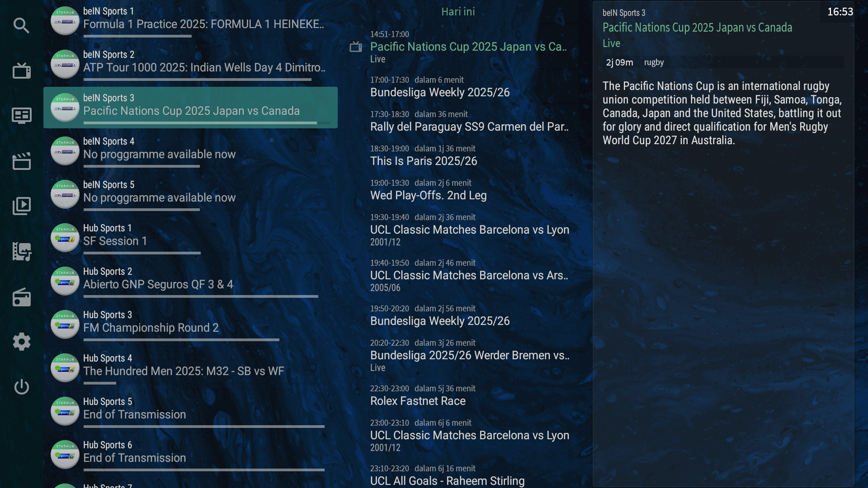Select Hub Sports 6 End of Transmission
Screen dimensions: 868x488
190,455
